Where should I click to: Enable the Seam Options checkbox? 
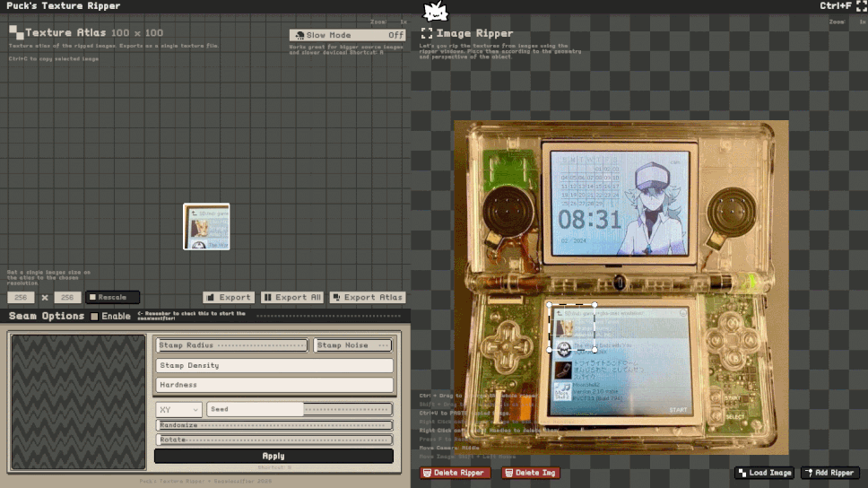(x=95, y=317)
